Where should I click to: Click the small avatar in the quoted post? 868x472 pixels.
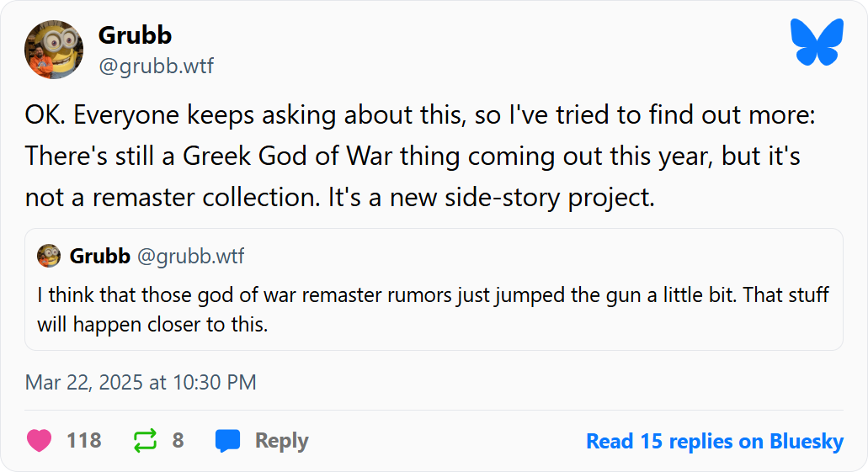coord(49,256)
